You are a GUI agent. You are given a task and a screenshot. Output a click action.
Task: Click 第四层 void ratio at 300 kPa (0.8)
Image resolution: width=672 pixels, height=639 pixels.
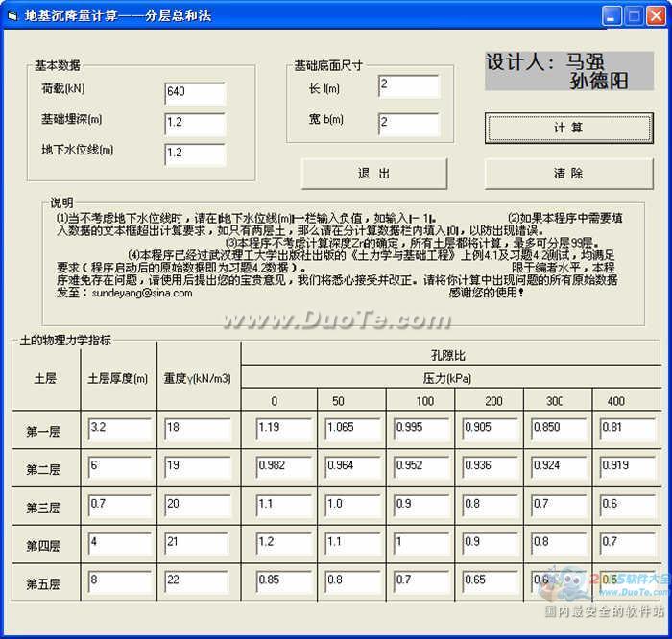click(560, 544)
